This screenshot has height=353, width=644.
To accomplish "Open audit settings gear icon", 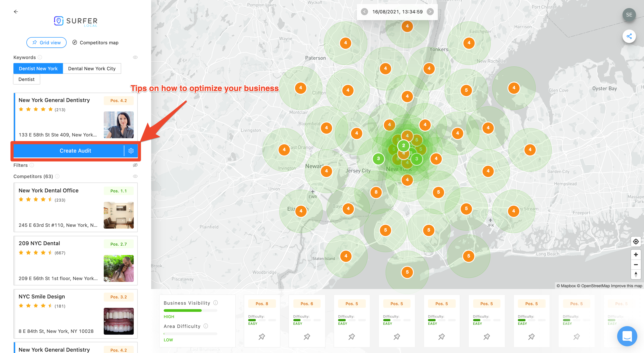I will click(131, 151).
